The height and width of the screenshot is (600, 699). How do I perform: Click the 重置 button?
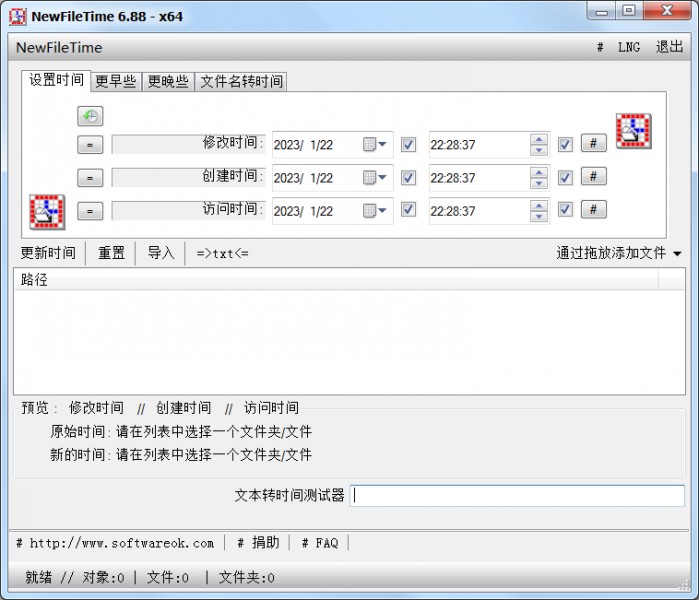point(111,253)
